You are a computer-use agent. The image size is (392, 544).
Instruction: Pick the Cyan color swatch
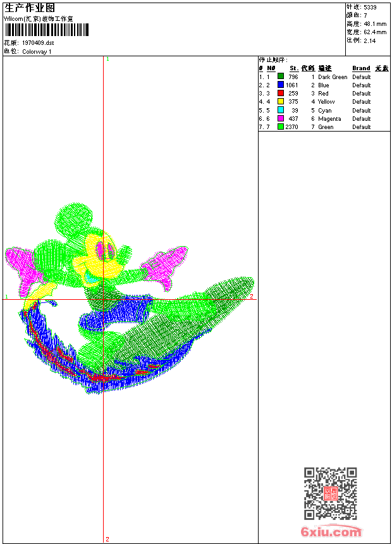pyautogui.click(x=281, y=109)
